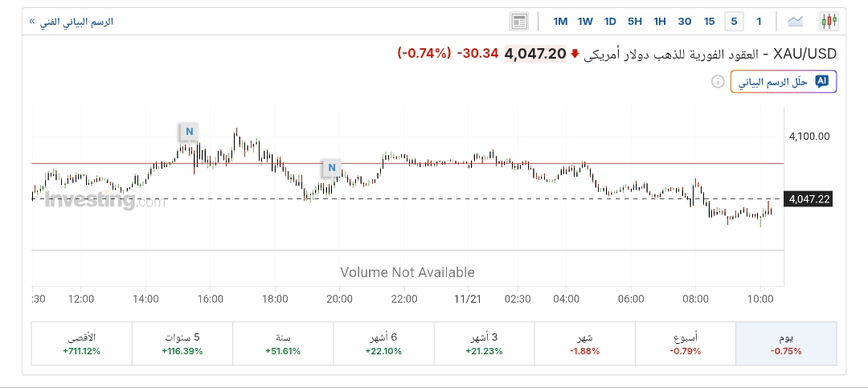The width and height of the screenshot is (868, 388).
Task: Switch to the 5-year performance tab
Action: (182, 344)
